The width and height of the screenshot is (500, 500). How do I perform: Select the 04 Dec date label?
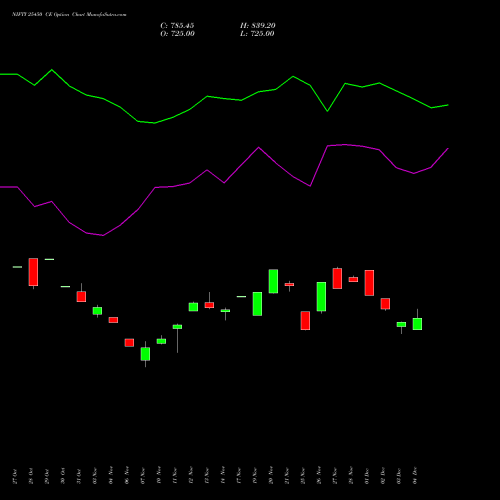pyautogui.click(x=415, y=476)
